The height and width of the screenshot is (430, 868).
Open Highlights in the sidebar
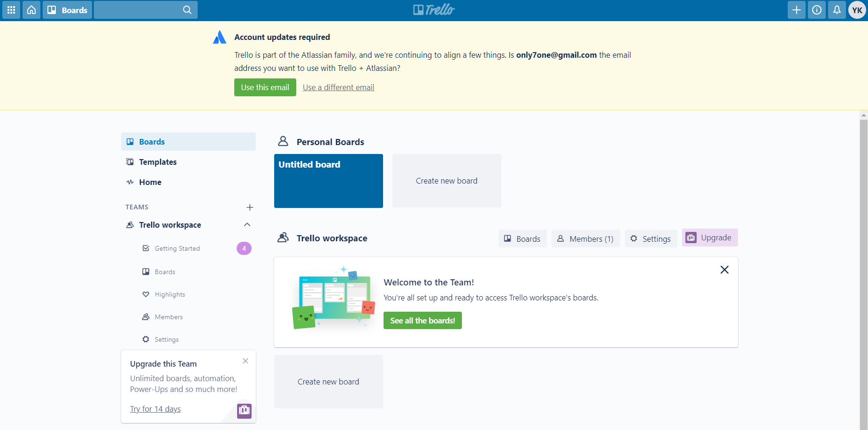click(170, 294)
